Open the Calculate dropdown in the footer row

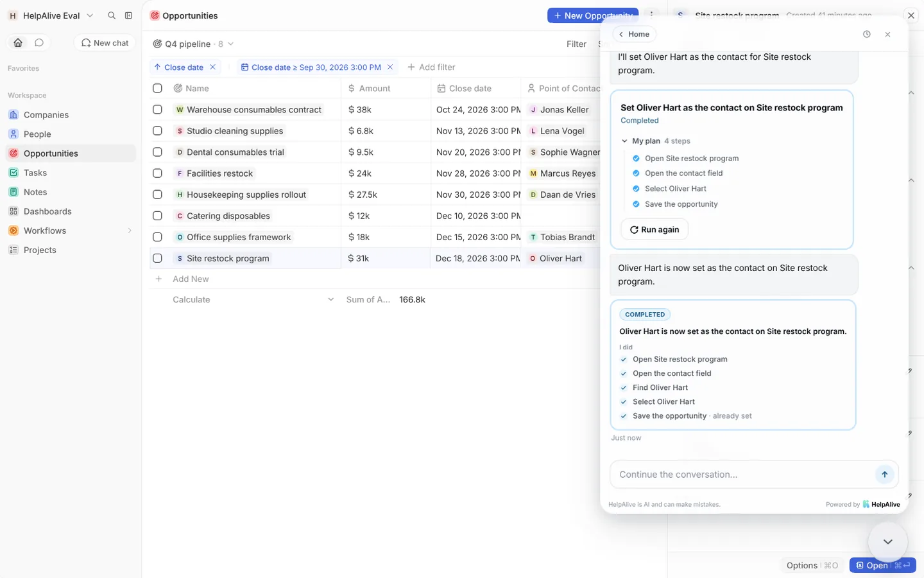click(253, 299)
